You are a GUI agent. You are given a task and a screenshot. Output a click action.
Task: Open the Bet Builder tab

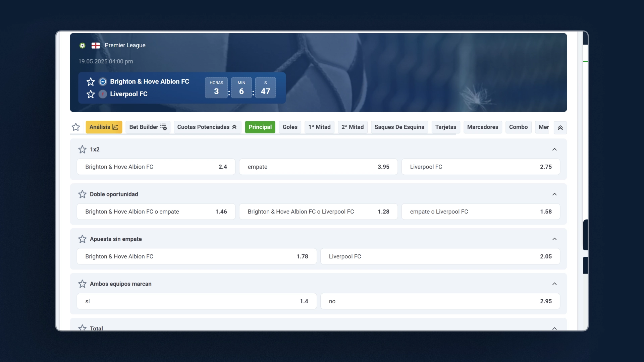click(148, 127)
